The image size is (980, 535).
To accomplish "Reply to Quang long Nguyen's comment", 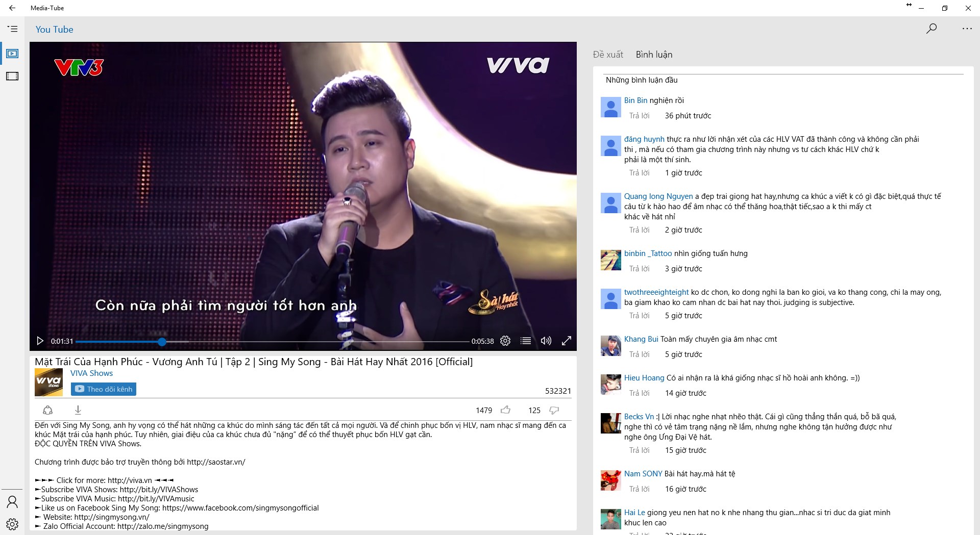I will click(x=639, y=230).
